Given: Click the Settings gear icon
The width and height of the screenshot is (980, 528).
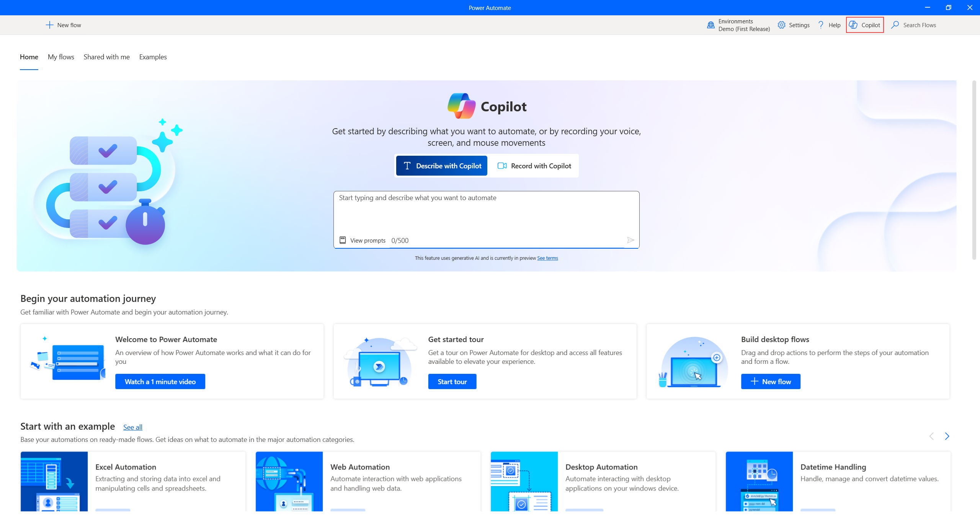Looking at the screenshot, I should 781,25.
